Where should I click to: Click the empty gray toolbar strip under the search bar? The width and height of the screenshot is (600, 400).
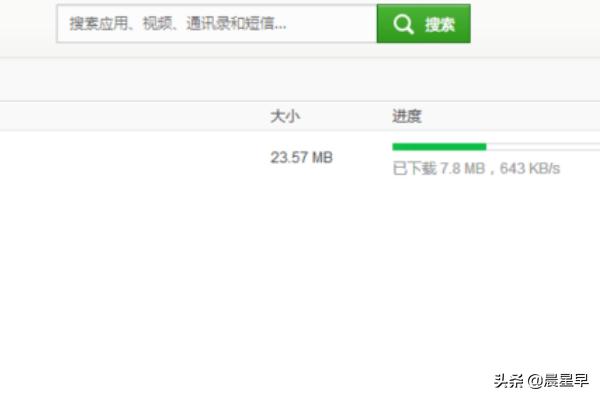pyautogui.click(x=300, y=80)
